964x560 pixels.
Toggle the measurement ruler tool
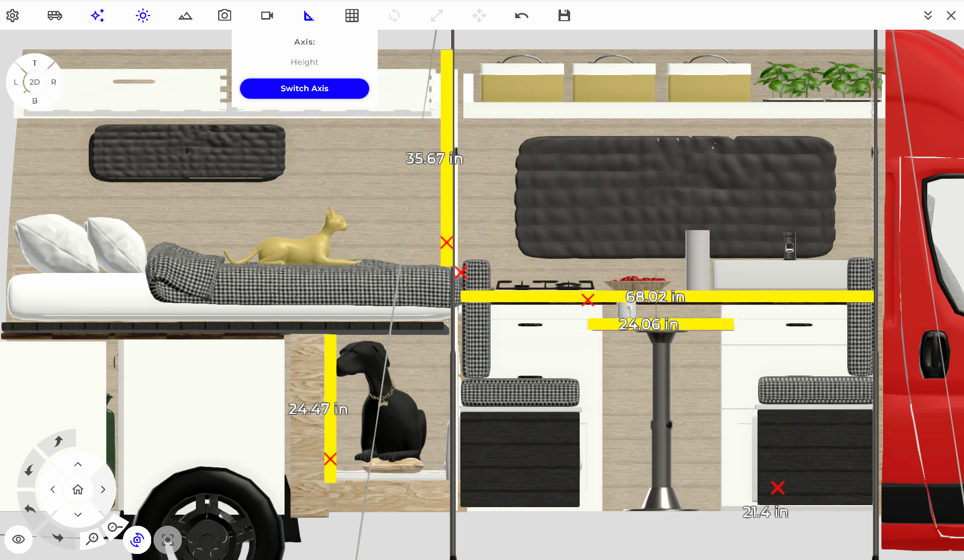(x=309, y=16)
